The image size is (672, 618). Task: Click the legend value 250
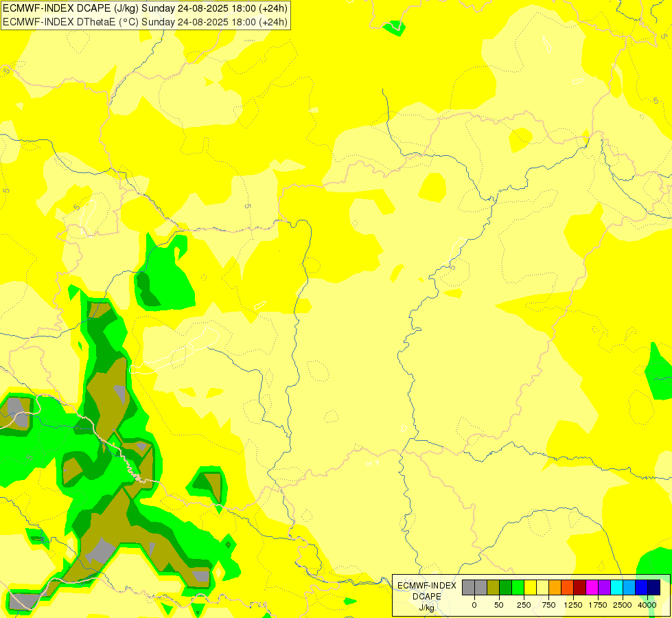(x=524, y=605)
